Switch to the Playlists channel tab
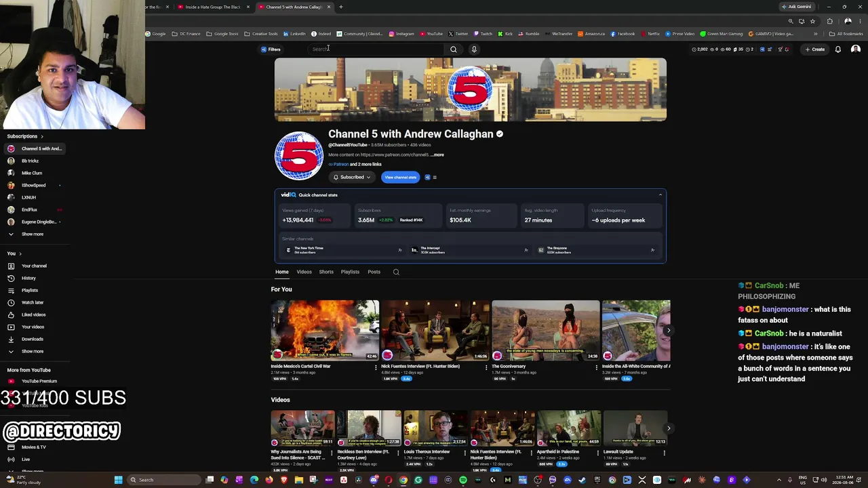 point(350,272)
